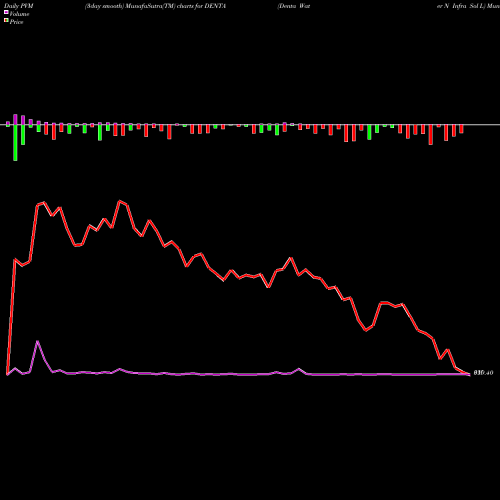Click the last price value label
500x500 pixels.
(x=483, y=373)
